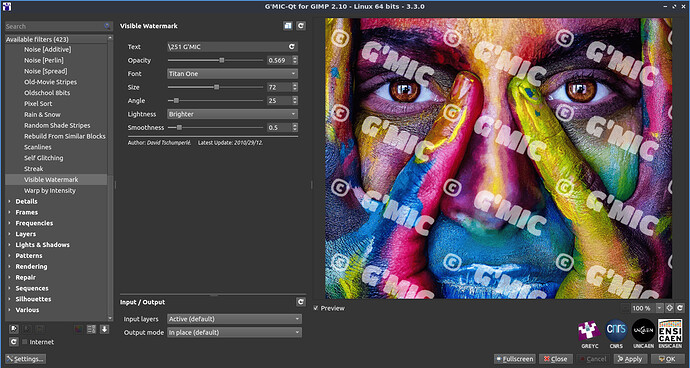Click the Apply button
The image size is (690, 368).
click(631, 359)
